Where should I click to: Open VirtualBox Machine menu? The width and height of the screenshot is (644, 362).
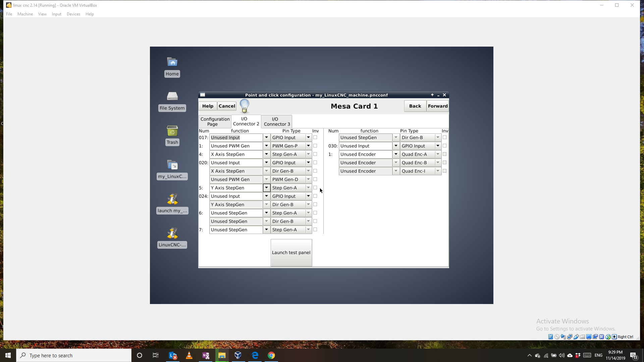coord(25,14)
